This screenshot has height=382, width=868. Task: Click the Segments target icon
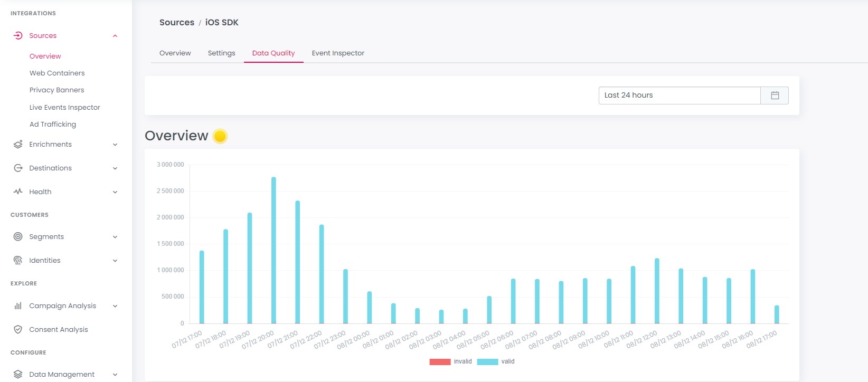click(x=18, y=237)
